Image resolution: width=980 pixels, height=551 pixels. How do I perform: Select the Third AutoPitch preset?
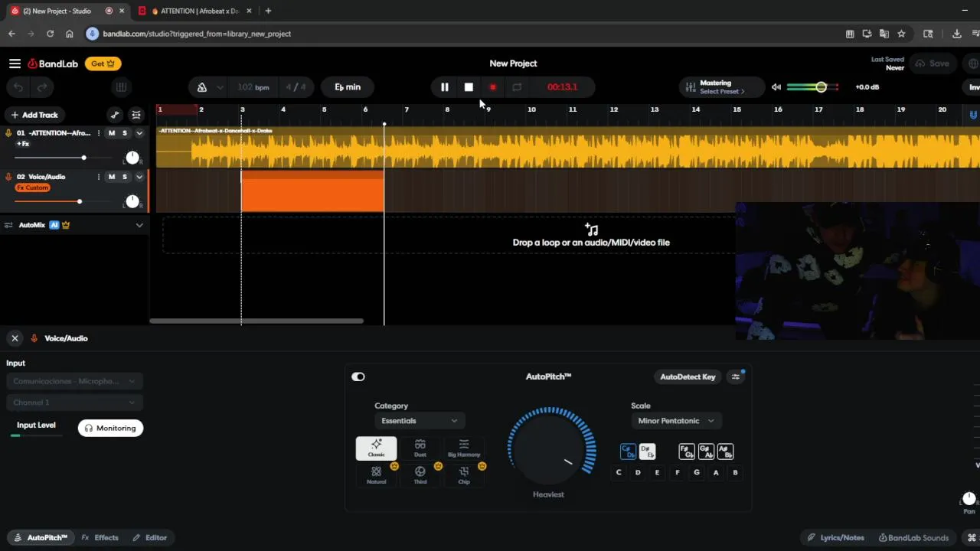(x=420, y=474)
